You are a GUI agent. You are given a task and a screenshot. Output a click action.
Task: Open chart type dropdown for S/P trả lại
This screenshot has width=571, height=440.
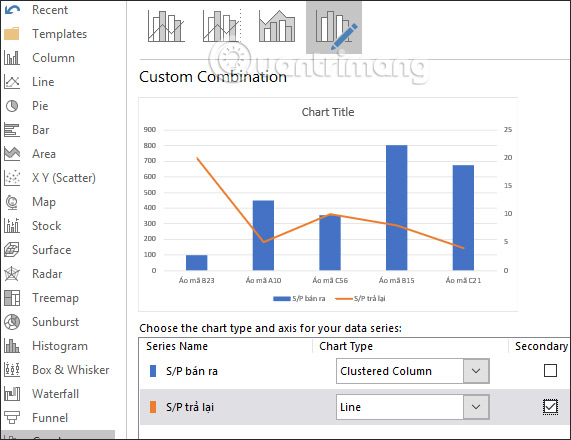coord(476,406)
